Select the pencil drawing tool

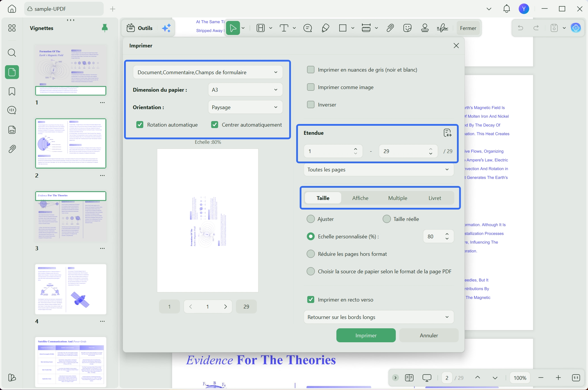pos(325,28)
